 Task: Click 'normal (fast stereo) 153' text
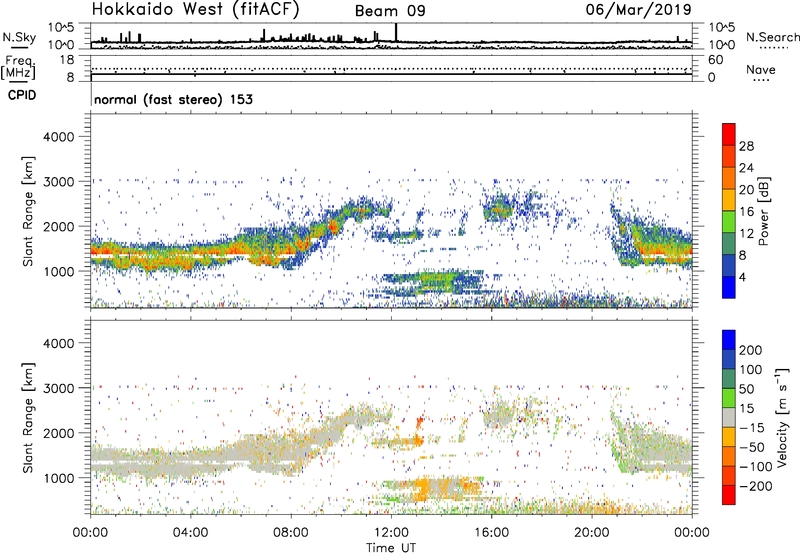173,99
